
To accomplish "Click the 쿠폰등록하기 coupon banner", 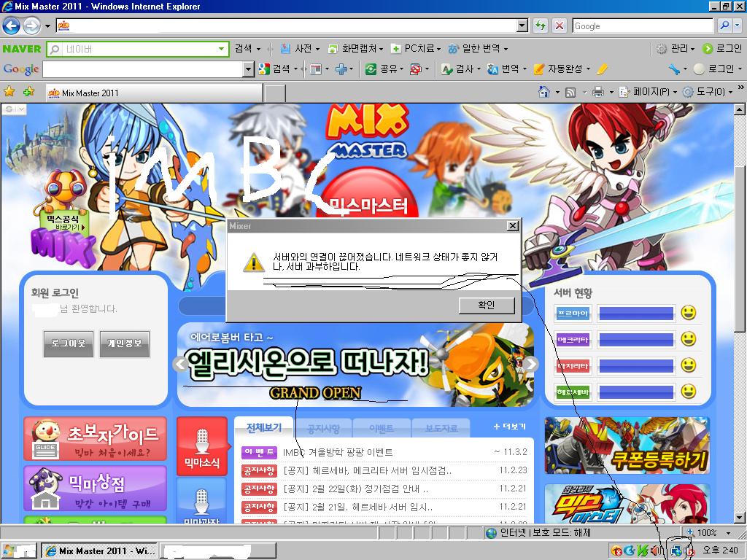I will click(x=627, y=446).
